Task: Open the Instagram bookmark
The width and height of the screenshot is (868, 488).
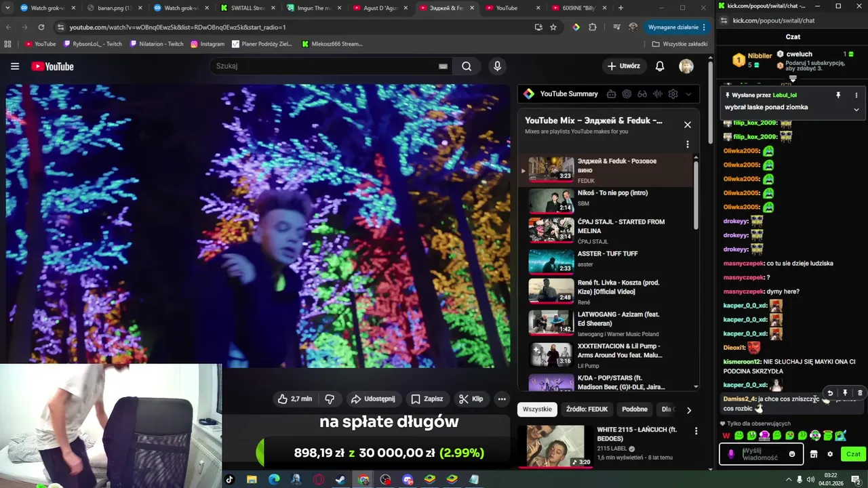Action: tap(208, 44)
